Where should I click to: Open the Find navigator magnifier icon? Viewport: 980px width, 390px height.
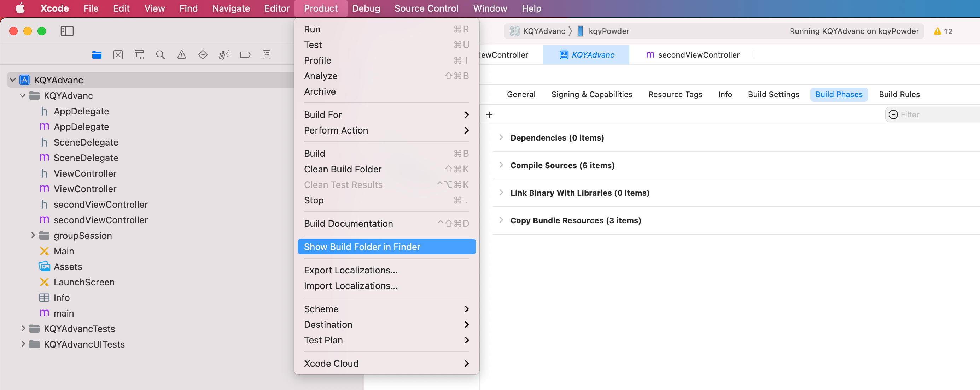160,55
